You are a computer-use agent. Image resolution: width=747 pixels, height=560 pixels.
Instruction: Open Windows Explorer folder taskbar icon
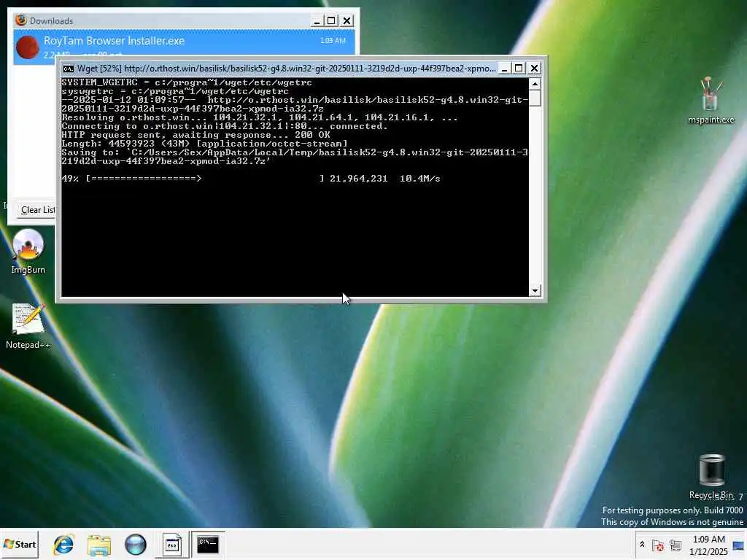[x=99, y=544]
